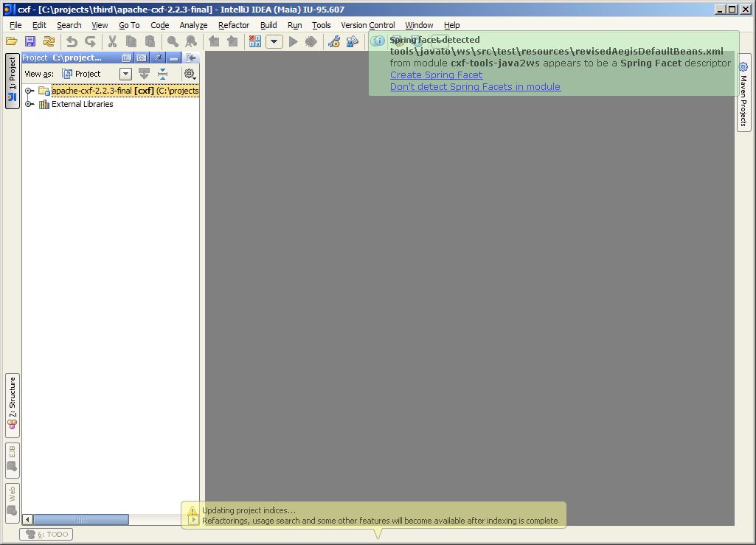
Task: Open the Version Control menu
Action: pos(368,25)
